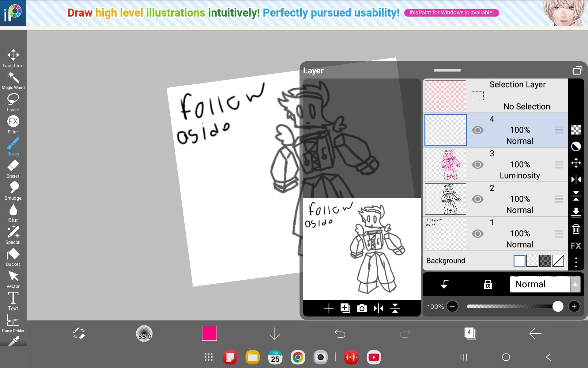The width and height of the screenshot is (588, 368).
Task: Add a new layer with plus icon
Action: click(x=329, y=308)
